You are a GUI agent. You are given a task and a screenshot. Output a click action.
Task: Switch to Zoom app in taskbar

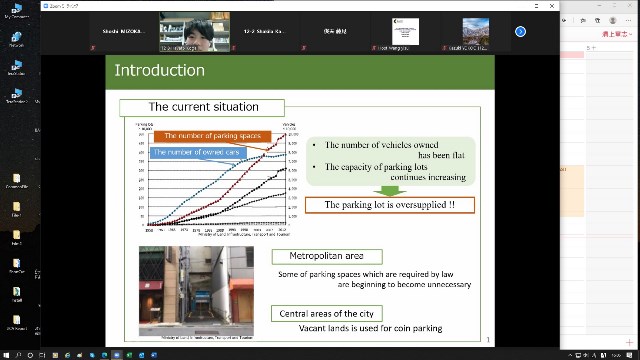(x=116, y=355)
